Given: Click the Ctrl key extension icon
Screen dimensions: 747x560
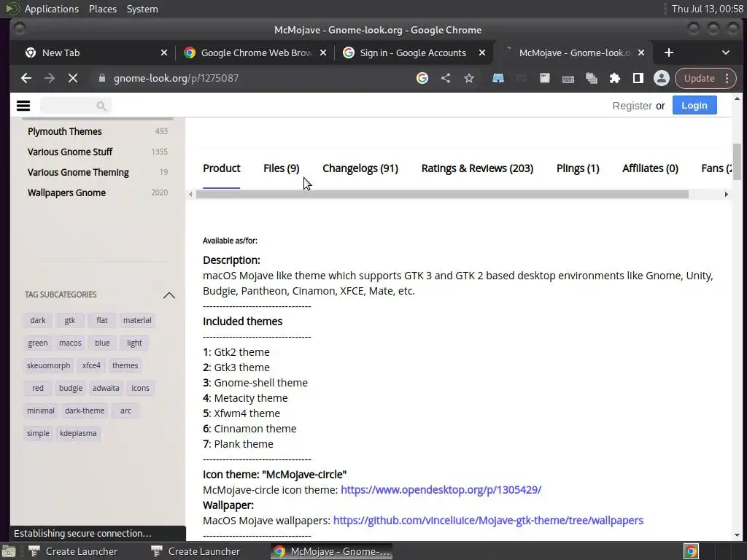Looking at the screenshot, I should (x=544, y=78).
